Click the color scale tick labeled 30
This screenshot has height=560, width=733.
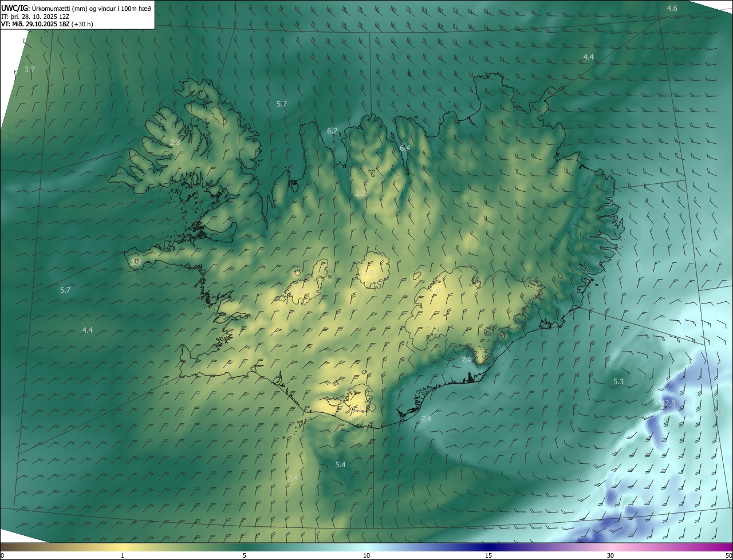tap(610, 556)
